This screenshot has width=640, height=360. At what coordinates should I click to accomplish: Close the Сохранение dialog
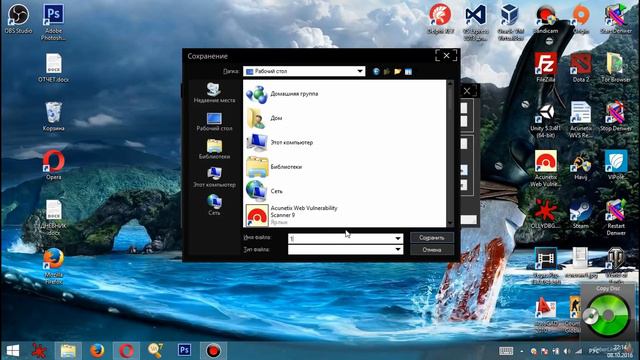click(x=446, y=56)
